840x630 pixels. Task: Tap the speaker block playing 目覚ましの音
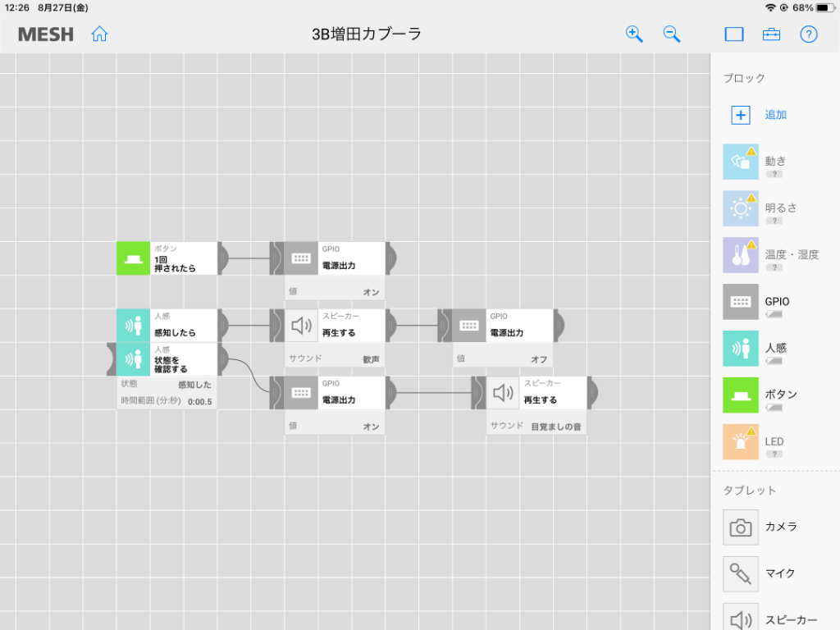click(536, 393)
